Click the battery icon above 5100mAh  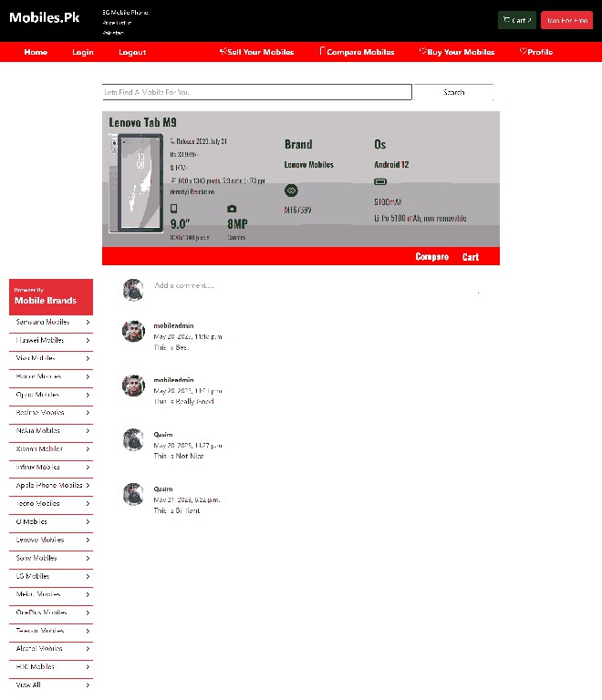coord(380,181)
